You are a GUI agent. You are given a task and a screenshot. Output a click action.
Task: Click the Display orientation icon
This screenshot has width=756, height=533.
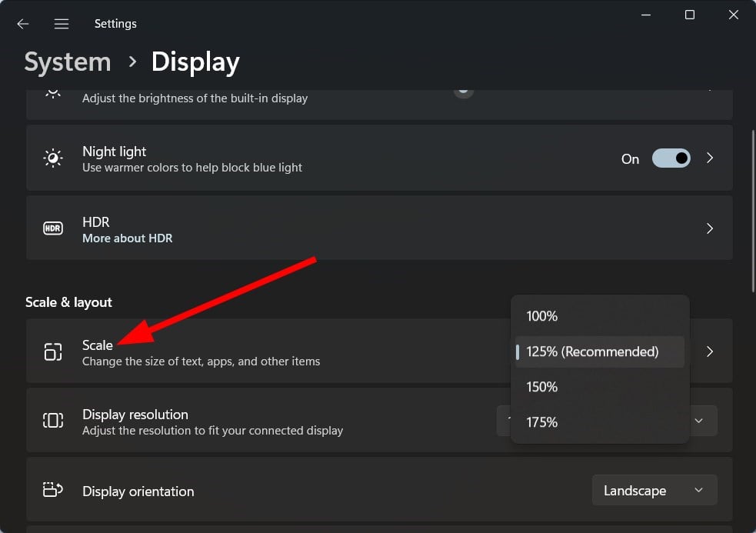pyautogui.click(x=52, y=490)
